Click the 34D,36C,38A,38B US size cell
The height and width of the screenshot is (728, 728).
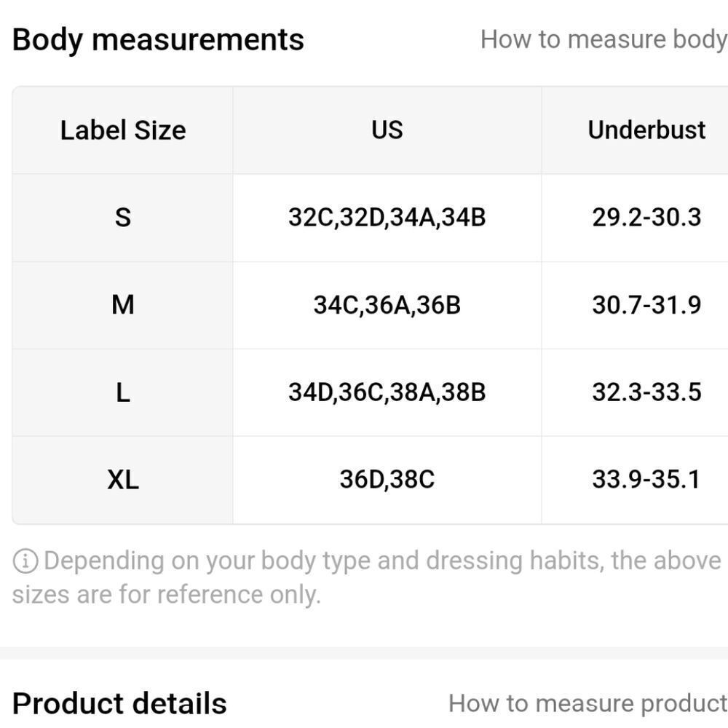pyautogui.click(x=387, y=392)
